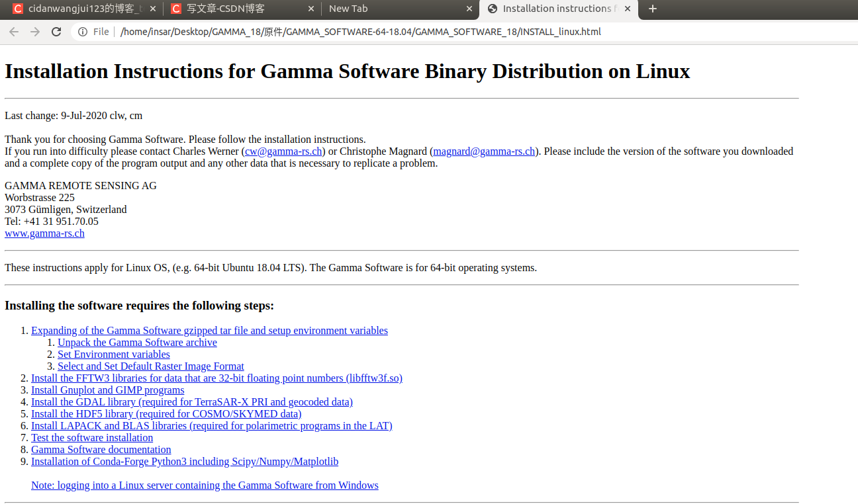Click the CSDN favicon on the first tab
Image resolution: width=858 pixels, height=504 pixels.
tap(19, 9)
